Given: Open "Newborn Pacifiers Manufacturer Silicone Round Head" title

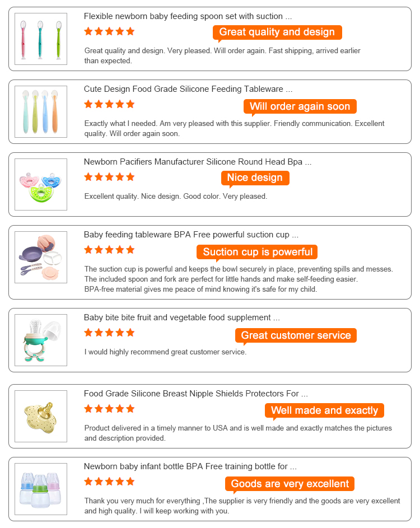Looking at the screenshot, I should 197,162.
